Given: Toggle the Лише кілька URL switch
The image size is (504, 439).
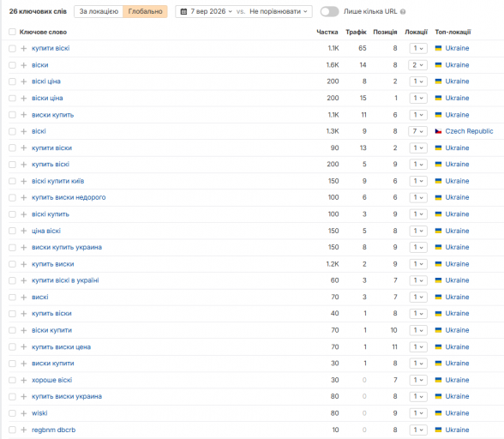Looking at the screenshot, I should click(x=329, y=12).
